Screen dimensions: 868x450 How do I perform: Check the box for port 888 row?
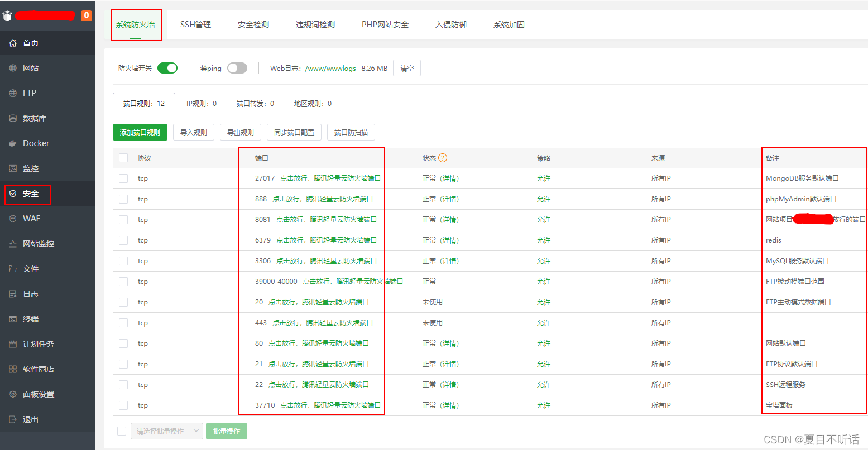point(123,199)
